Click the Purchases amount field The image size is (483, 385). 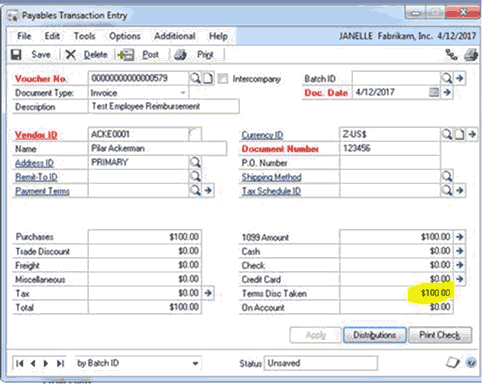coord(145,237)
